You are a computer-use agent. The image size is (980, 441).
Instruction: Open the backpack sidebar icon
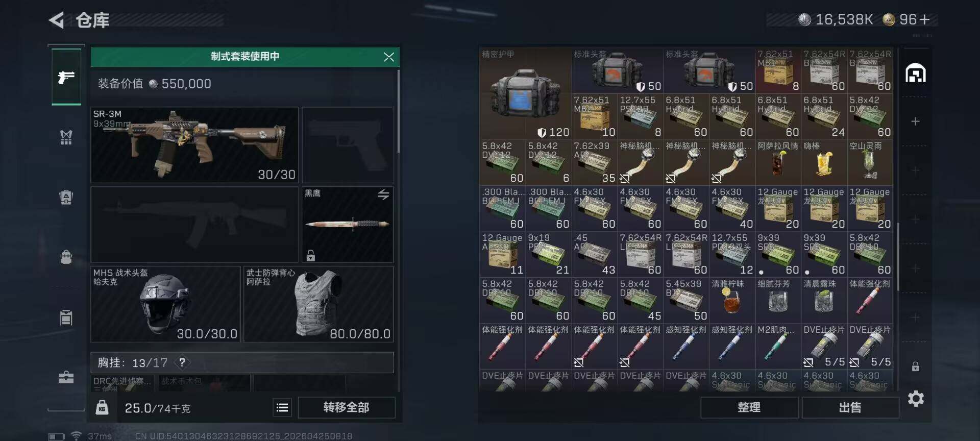pyautogui.click(x=66, y=256)
